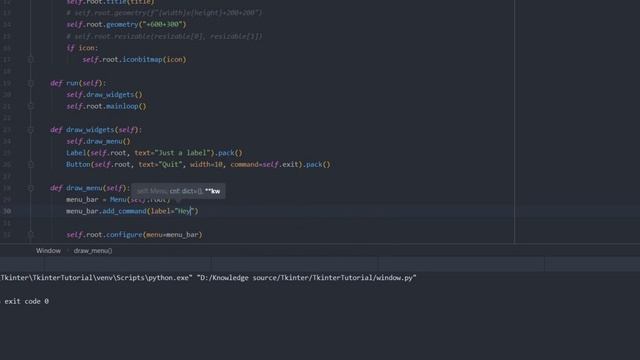The height and width of the screenshot is (360, 640).
Task: Click the 'if icon:' code line
Action: click(x=82, y=48)
